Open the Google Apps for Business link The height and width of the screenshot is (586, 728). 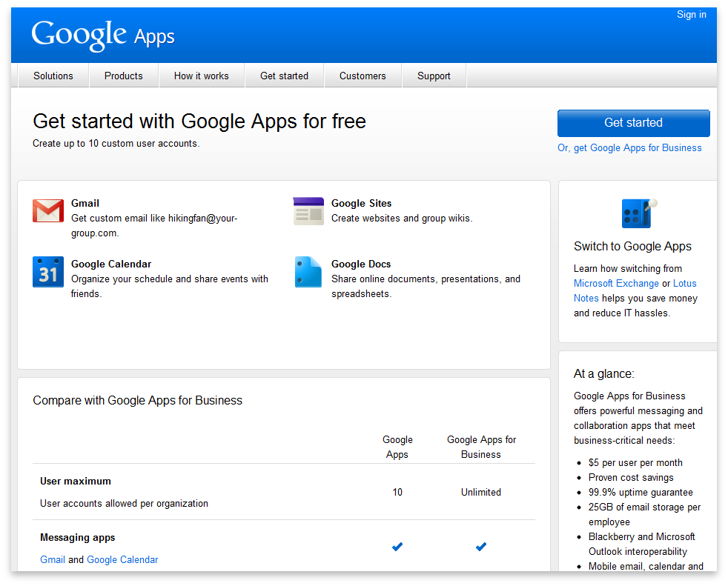[629, 147]
